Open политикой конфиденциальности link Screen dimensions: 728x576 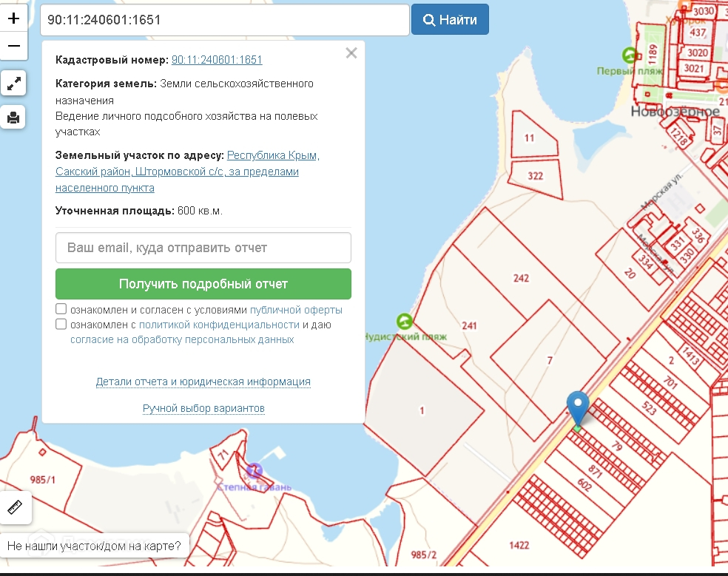point(219,325)
